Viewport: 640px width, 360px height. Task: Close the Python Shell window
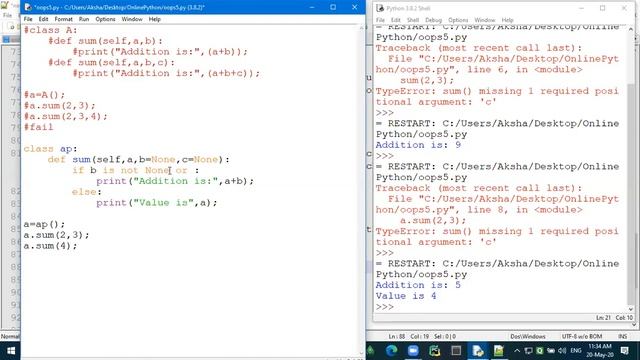(x=624, y=8)
